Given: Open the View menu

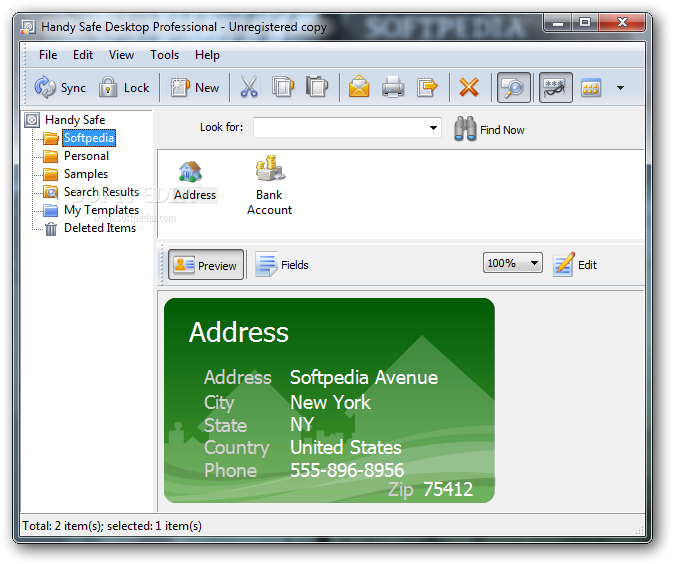Looking at the screenshot, I should click(x=121, y=55).
